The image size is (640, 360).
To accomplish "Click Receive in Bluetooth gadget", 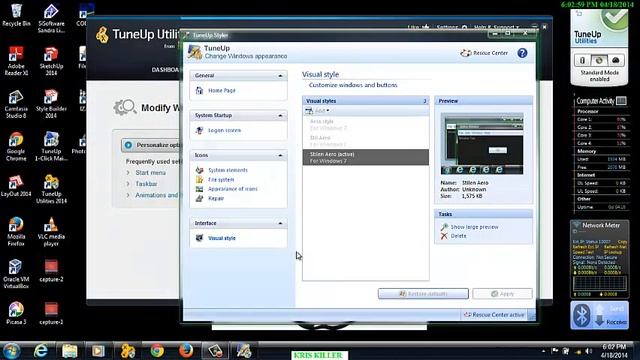I will pos(616,322).
